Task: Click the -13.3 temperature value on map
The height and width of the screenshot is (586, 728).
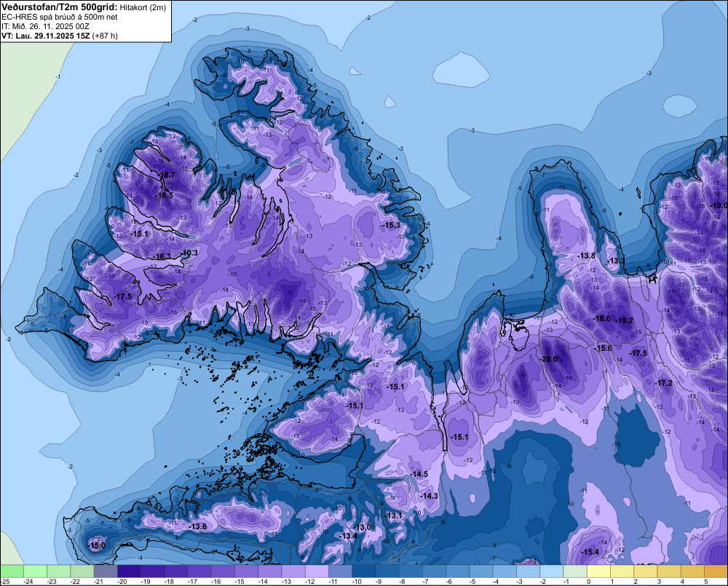Action: pos(617,261)
